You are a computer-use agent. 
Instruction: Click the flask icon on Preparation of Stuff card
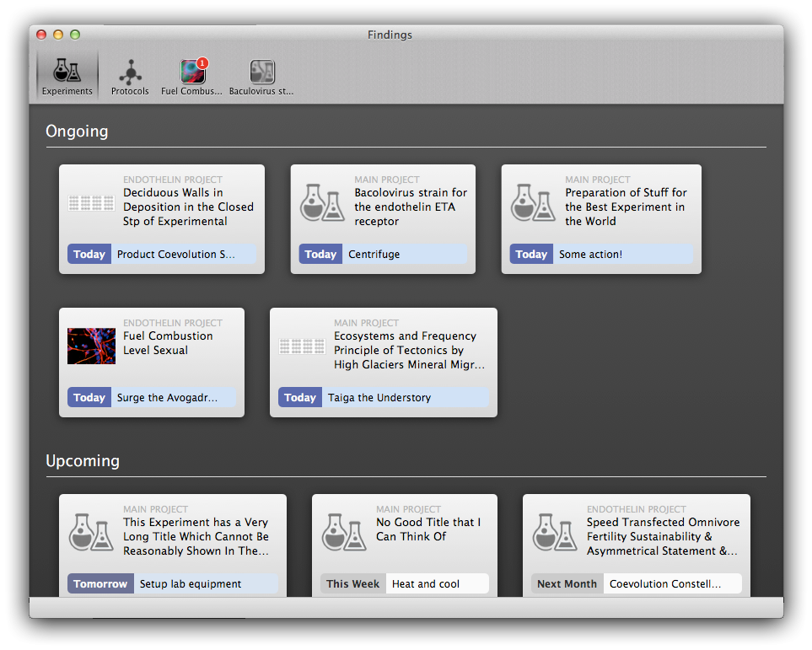pos(533,202)
